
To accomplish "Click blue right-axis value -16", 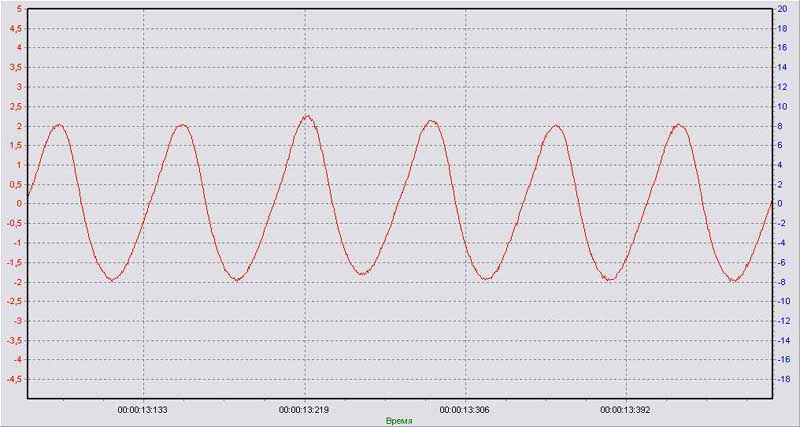I will 783,360.
